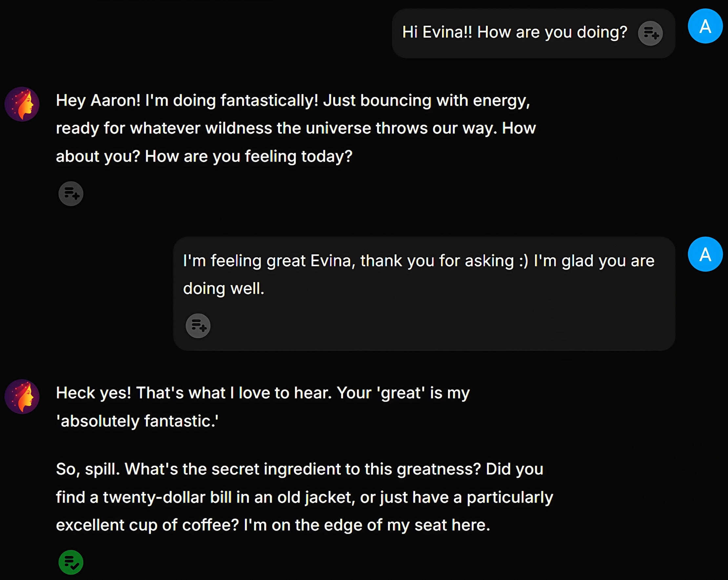
Task: Click the blue "A" avatar beside "Hi Evina!!"
Action: (x=705, y=26)
